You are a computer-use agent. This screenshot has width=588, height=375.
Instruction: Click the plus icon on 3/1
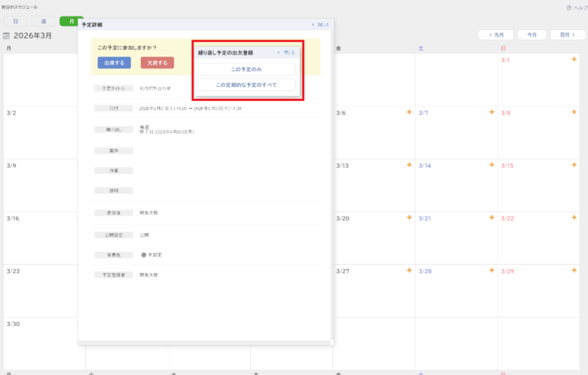pyautogui.click(x=574, y=60)
